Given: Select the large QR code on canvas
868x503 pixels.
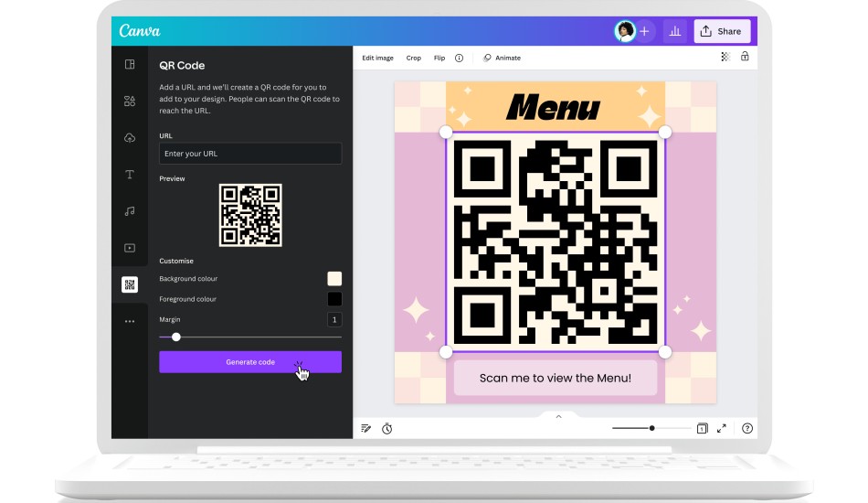Looking at the screenshot, I should (x=556, y=242).
